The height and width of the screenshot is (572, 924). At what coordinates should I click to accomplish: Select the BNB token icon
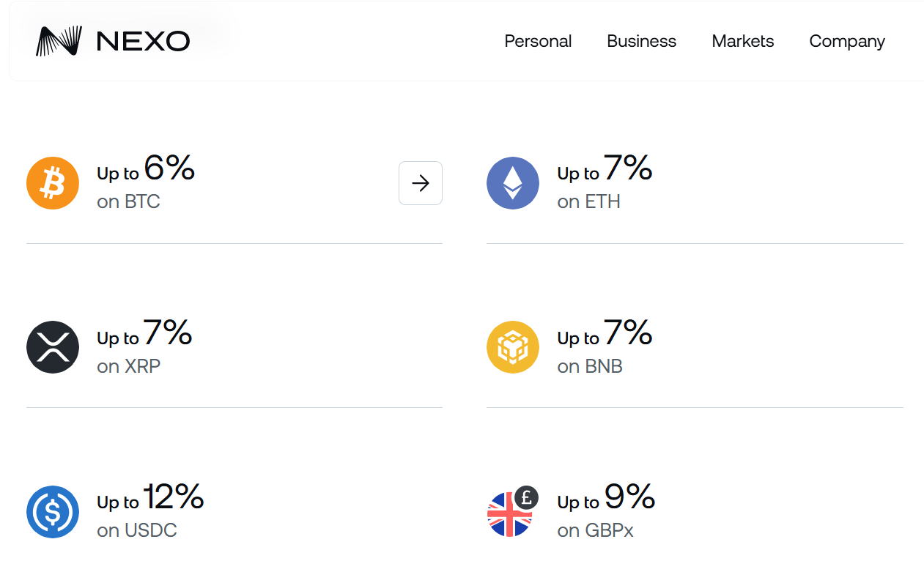513,346
